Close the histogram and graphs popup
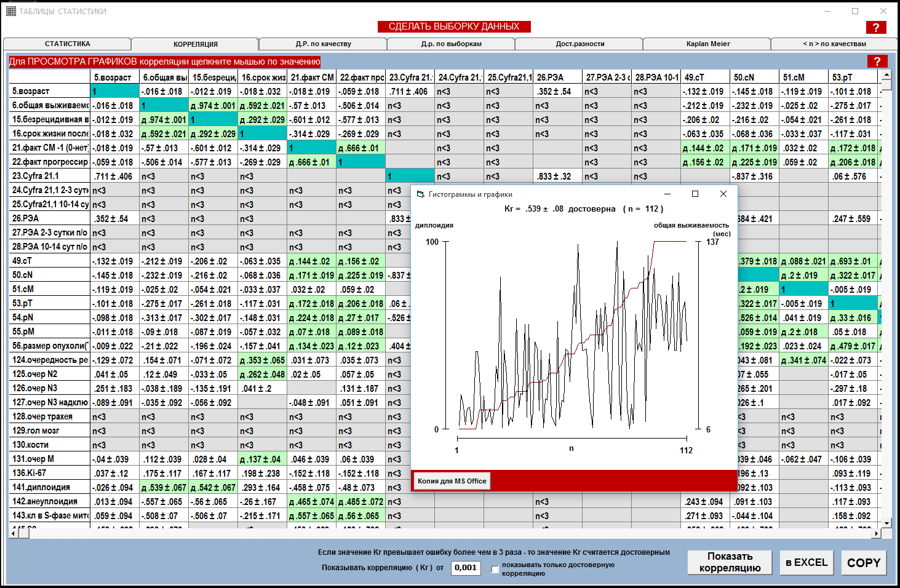Image resolution: width=900 pixels, height=588 pixels. 723,194
